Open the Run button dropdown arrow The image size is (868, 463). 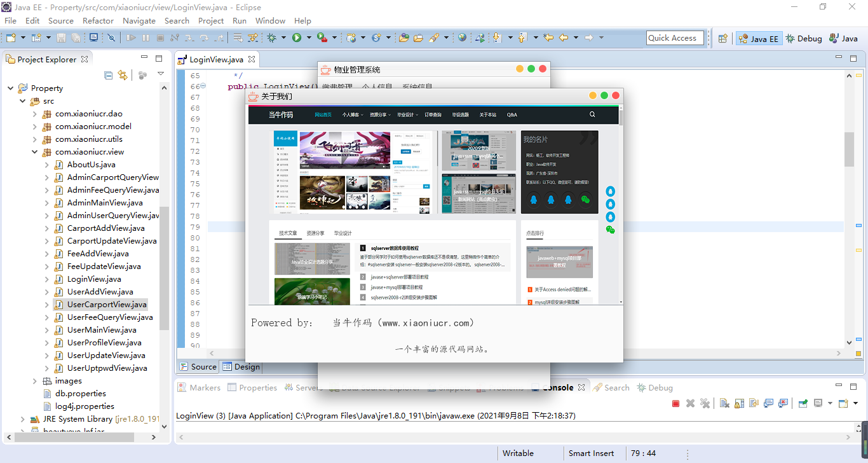(309, 38)
